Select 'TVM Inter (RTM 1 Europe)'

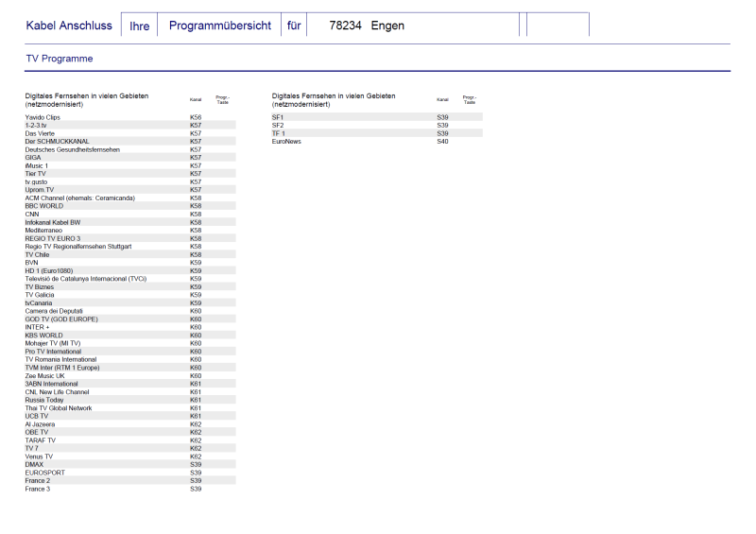[130, 368]
